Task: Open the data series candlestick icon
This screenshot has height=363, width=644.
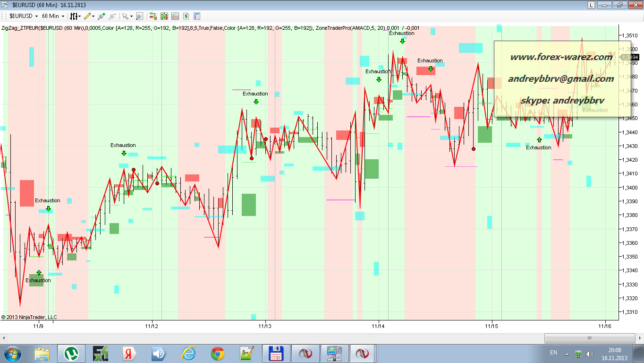Action: pyautogui.click(x=164, y=16)
